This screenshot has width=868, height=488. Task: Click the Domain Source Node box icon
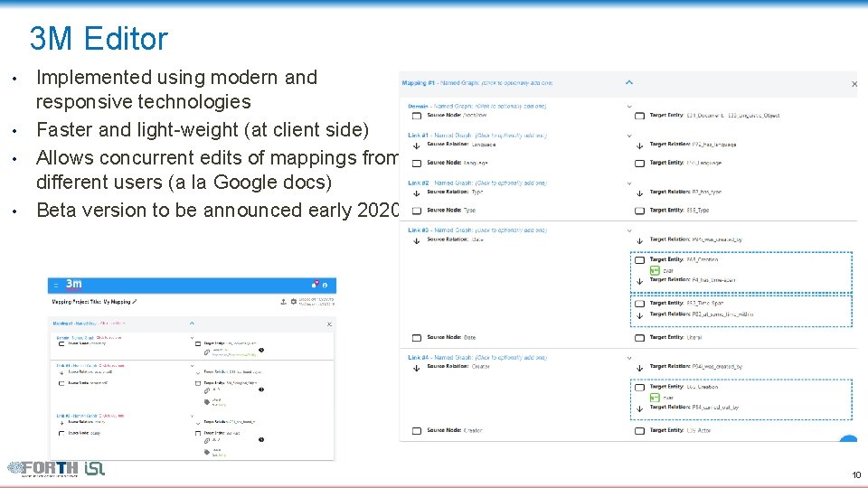pos(417,116)
